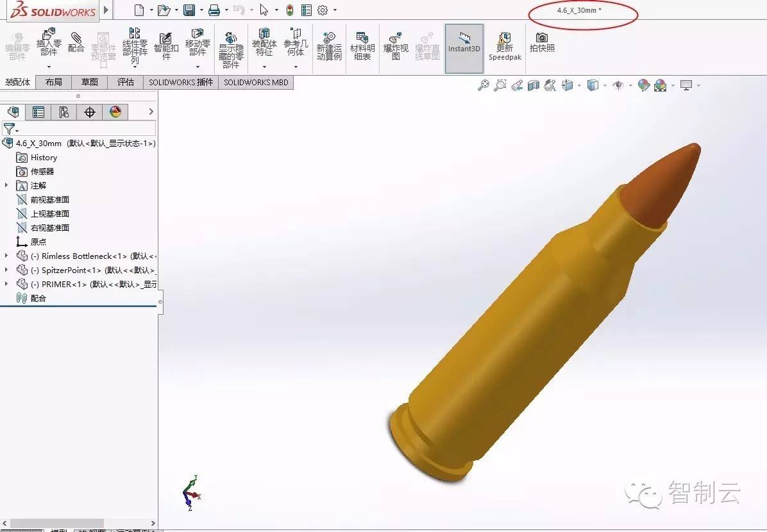The height and width of the screenshot is (532, 767).
Task: Click the View Orientation cube icon
Action: tap(568, 86)
